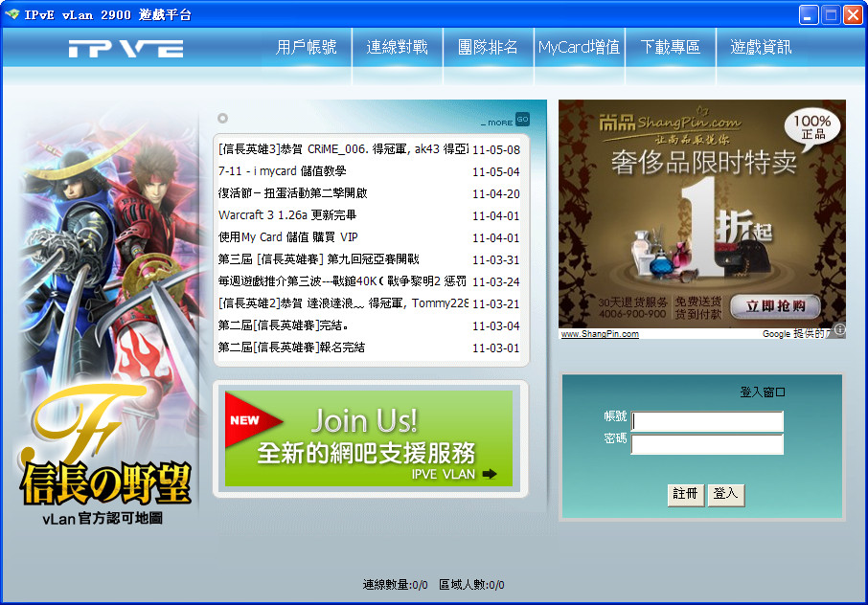Image resolution: width=868 pixels, height=605 pixels.
Task: Focus the 帳號 account input field
Action: click(707, 421)
